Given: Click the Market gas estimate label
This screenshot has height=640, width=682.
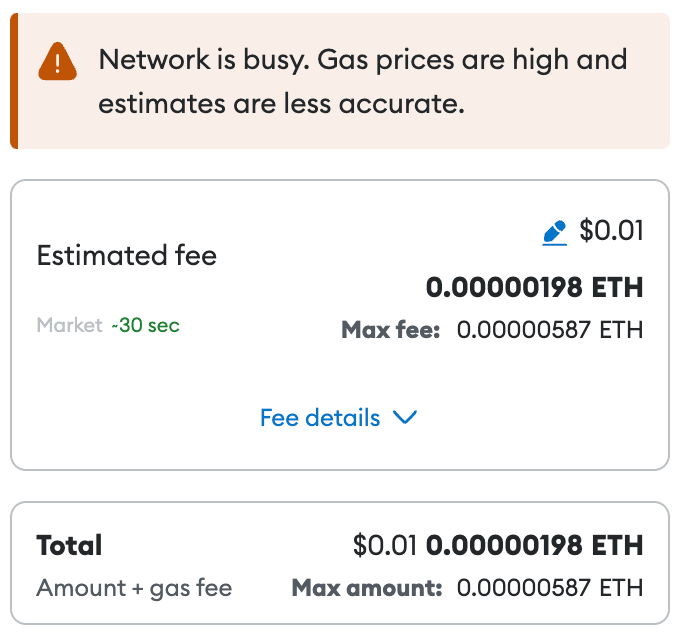Looking at the screenshot, I should click(x=69, y=325).
